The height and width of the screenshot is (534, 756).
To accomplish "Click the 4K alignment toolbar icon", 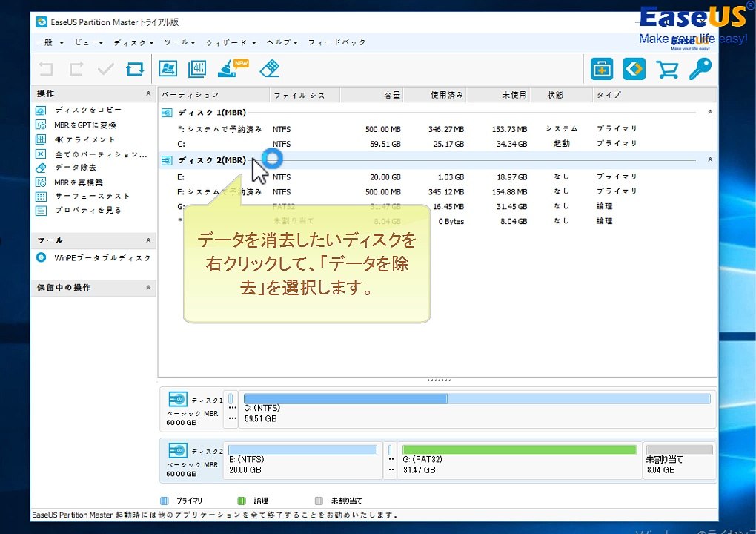I will tap(198, 68).
